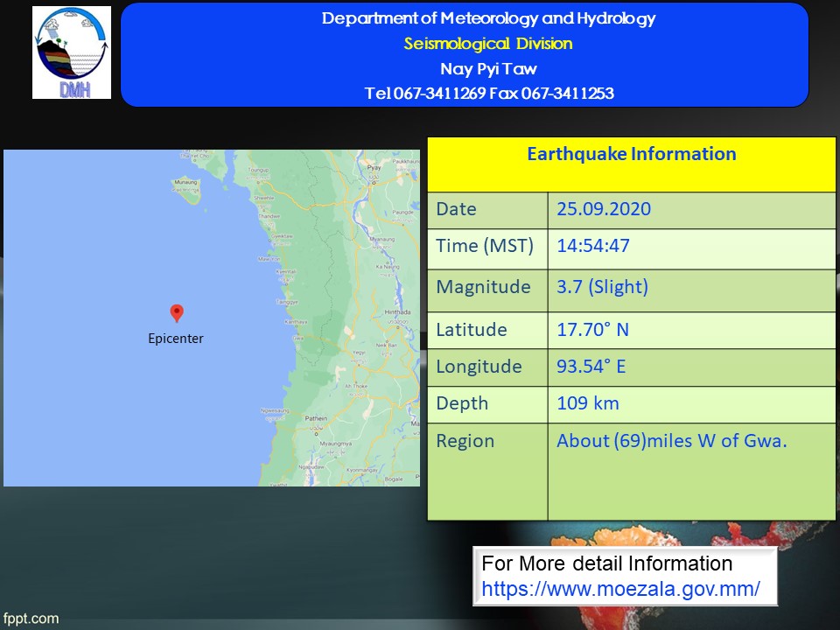
Task: Click the Earthquake Information table header
Action: (631, 155)
